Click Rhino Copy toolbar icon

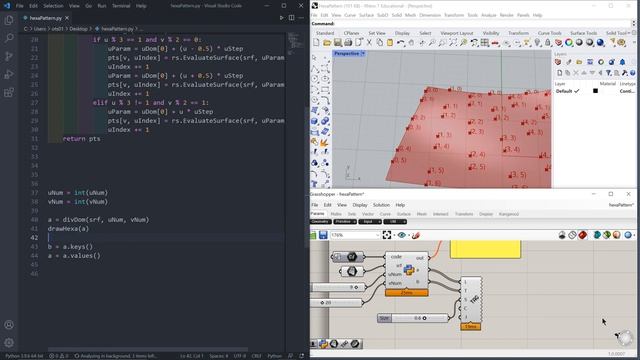click(x=380, y=42)
